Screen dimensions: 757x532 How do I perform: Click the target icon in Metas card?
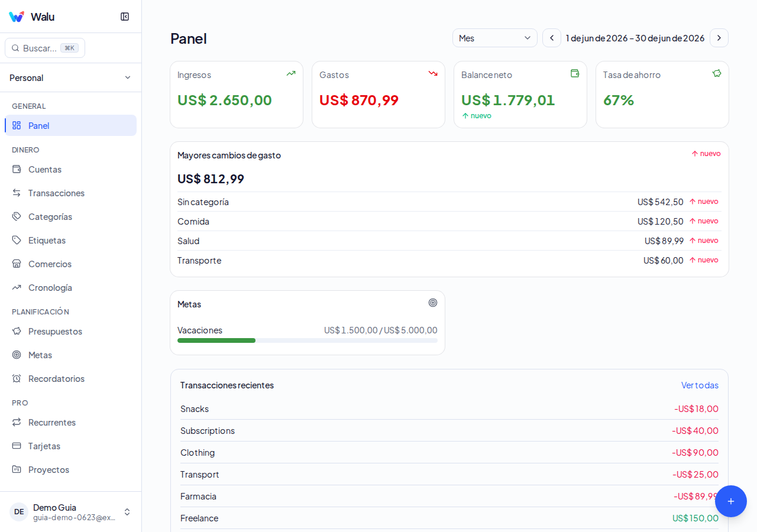point(433,303)
